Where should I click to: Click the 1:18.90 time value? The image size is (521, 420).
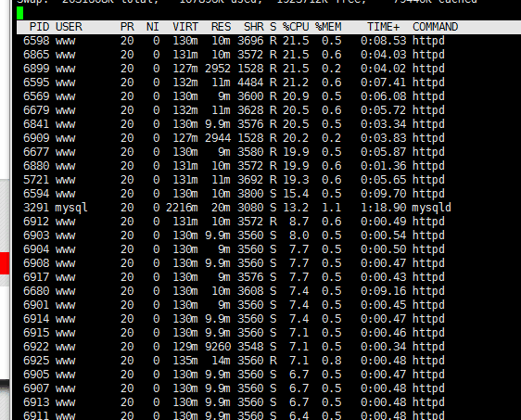(384, 208)
